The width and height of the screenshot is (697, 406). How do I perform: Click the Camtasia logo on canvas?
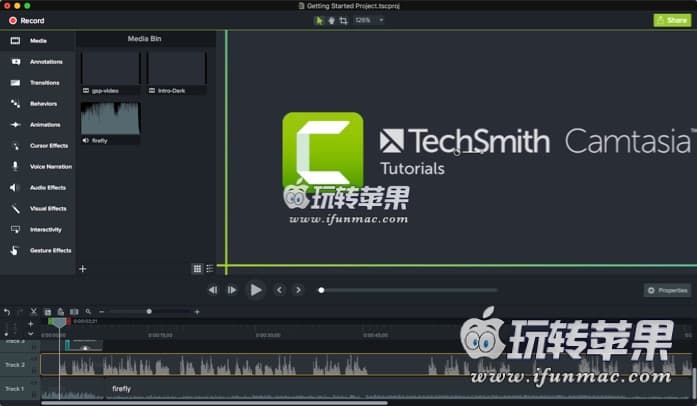tap(323, 151)
